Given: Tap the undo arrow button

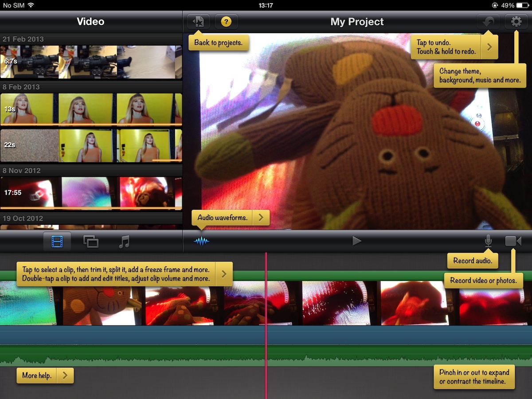Looking at the screenshot, I should click(488, 22).
